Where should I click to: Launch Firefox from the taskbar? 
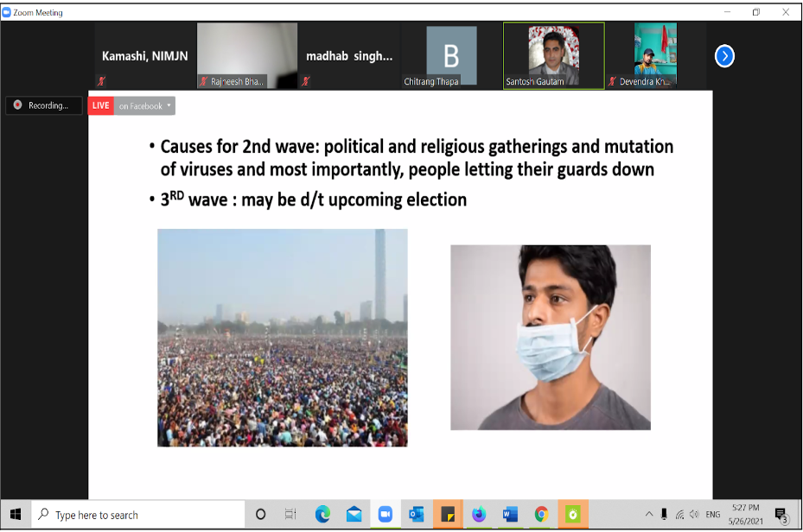(480, 514)
